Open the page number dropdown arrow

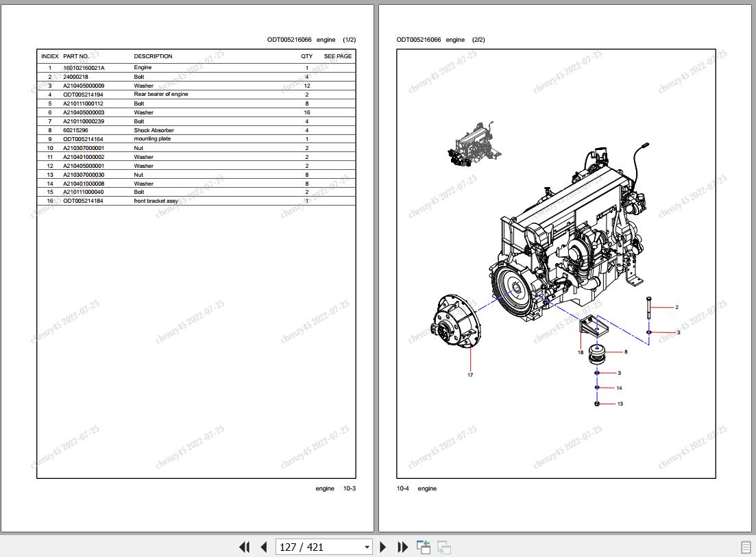click(367, 547)
